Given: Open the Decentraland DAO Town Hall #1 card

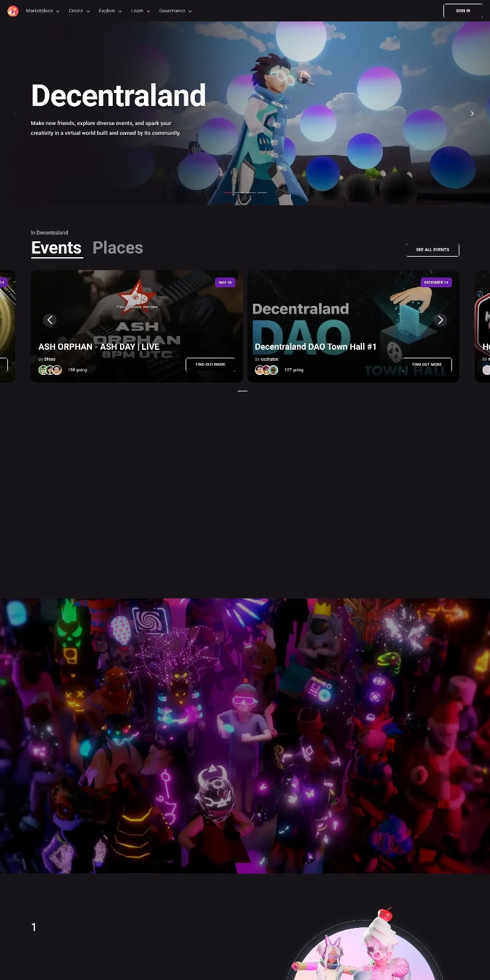Looking at the screenshot, I should 315,347.
